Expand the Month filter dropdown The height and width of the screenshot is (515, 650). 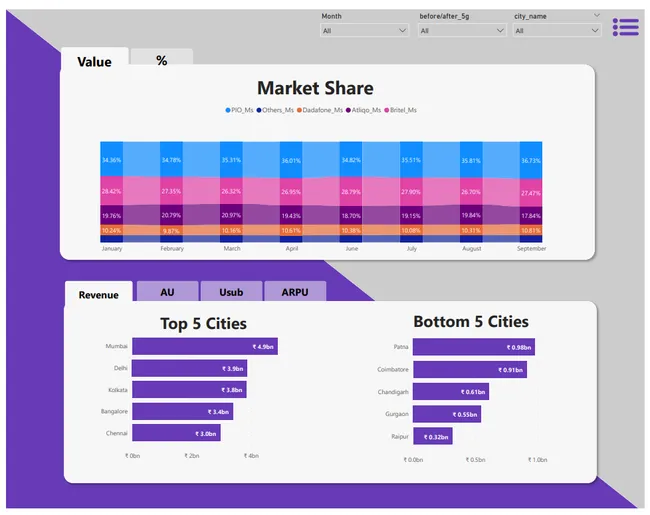click(x=364, y=30)
